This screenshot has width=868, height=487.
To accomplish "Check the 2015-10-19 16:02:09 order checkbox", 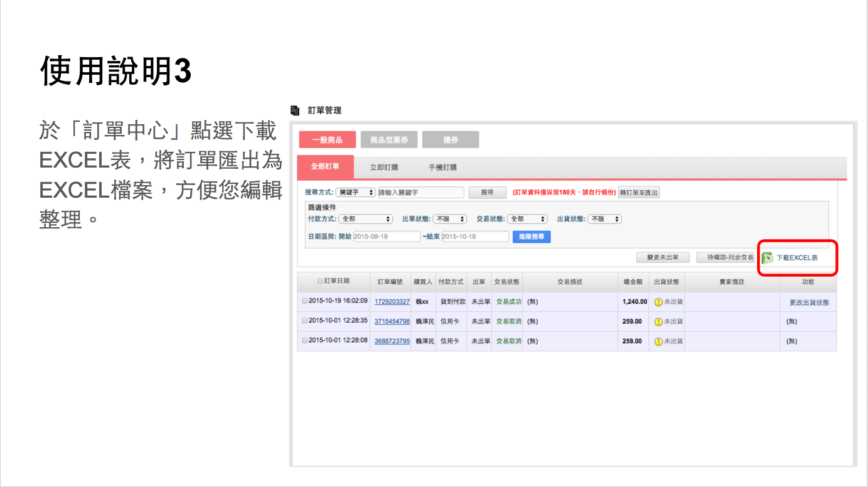I will (305, 301).
